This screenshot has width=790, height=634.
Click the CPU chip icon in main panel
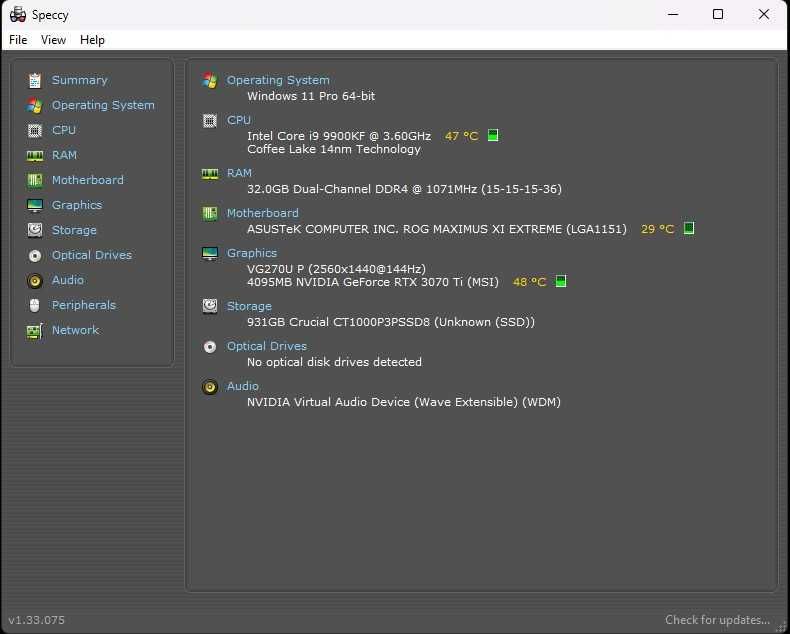click(210, 120)
